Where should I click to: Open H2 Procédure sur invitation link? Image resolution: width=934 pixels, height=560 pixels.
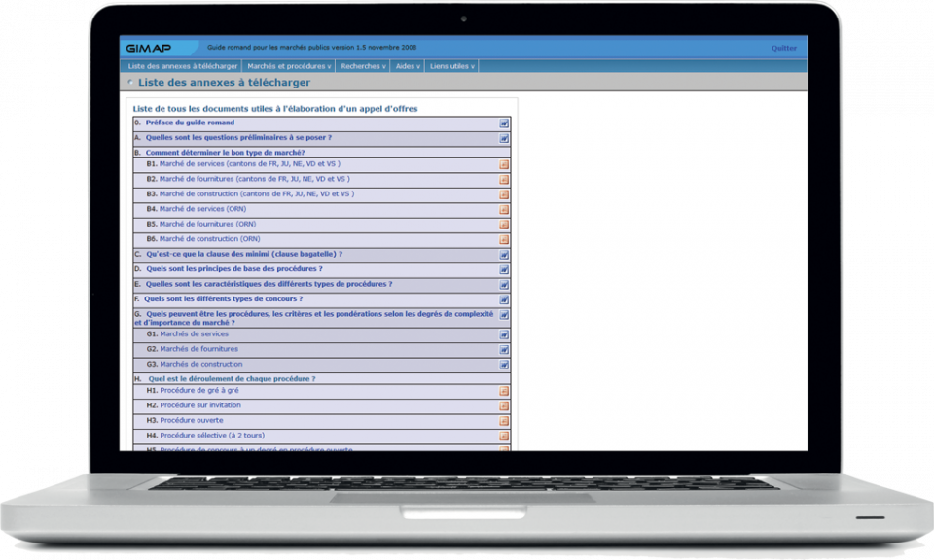click(199, 405)
